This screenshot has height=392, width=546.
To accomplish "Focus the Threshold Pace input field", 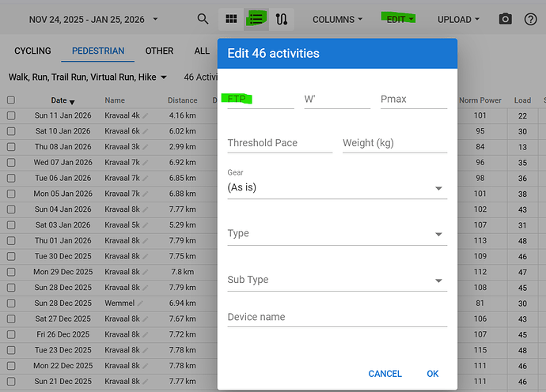I will click(x=279, y=143).
